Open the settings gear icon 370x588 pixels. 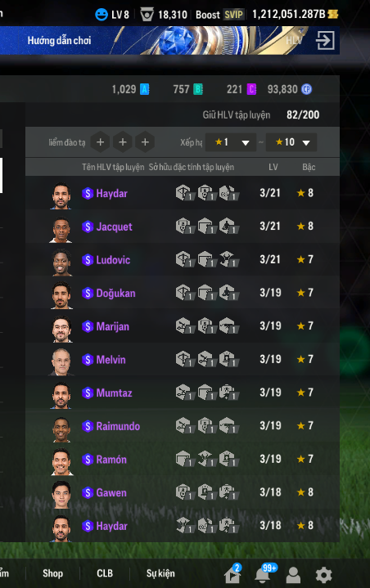[323, 574]
